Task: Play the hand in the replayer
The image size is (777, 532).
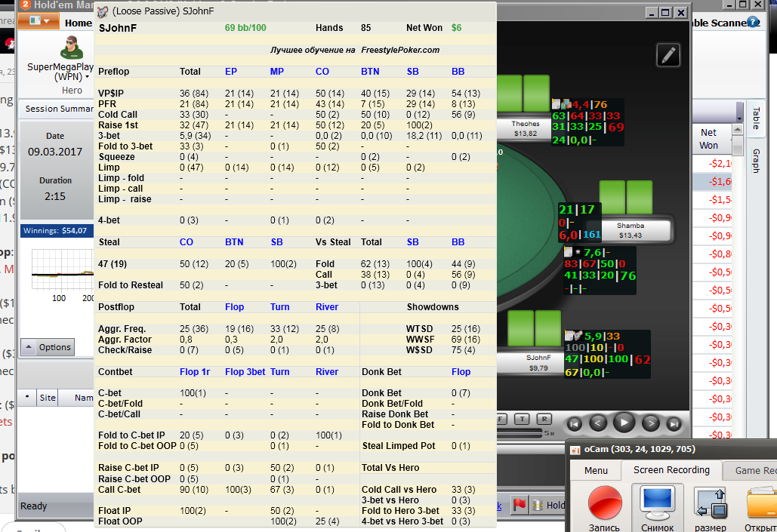Action: tap(624, 423)
